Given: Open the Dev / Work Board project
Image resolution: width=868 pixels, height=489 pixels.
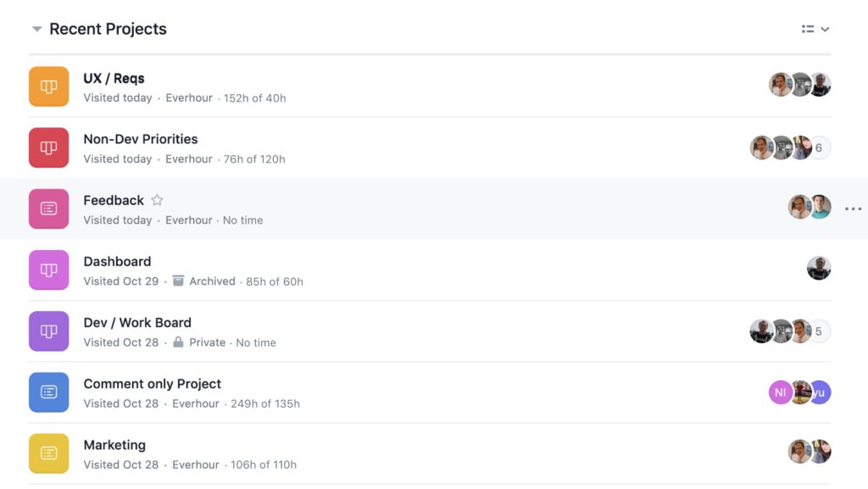Looking at the screenshot, I should click(x=136, y=322).
